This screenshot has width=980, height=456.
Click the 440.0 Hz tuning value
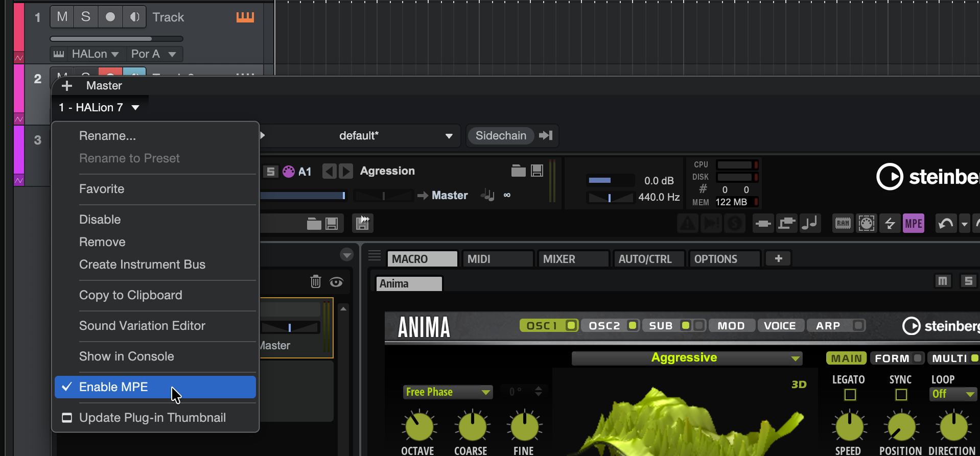point(659,197)
